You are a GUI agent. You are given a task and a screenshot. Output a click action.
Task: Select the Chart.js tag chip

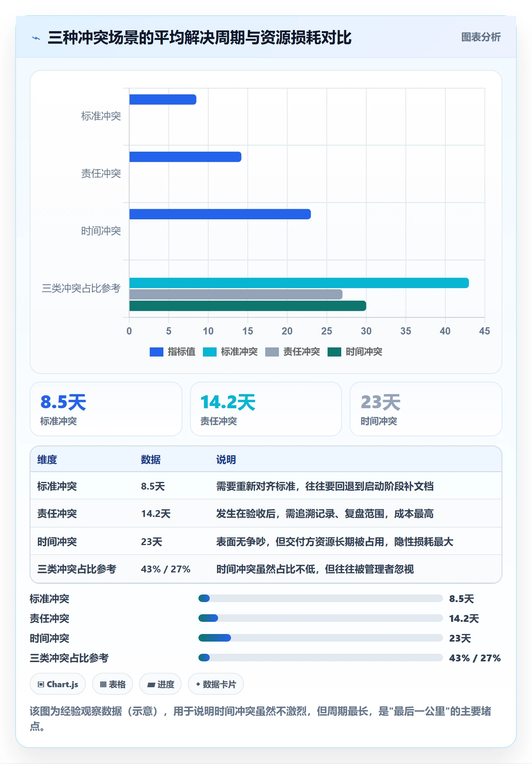tap(58, 684)
